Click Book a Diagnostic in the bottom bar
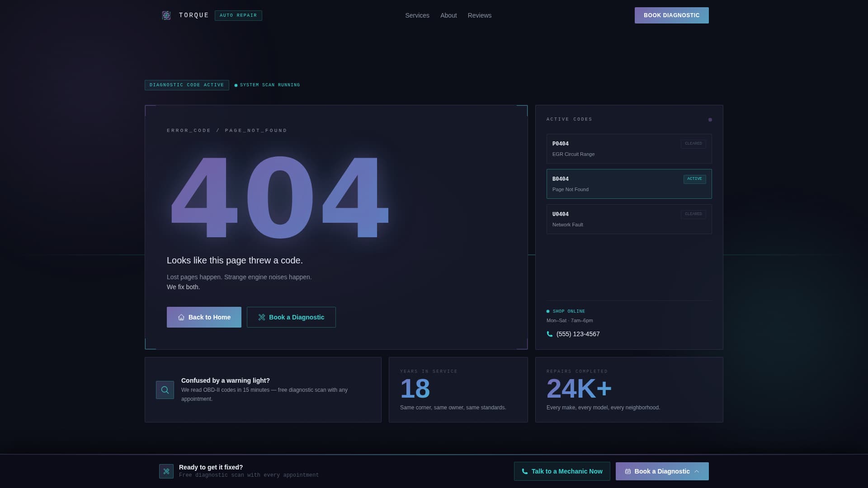Image resolution: width=868 pixels, height=488 pixels. coord(662,471)
